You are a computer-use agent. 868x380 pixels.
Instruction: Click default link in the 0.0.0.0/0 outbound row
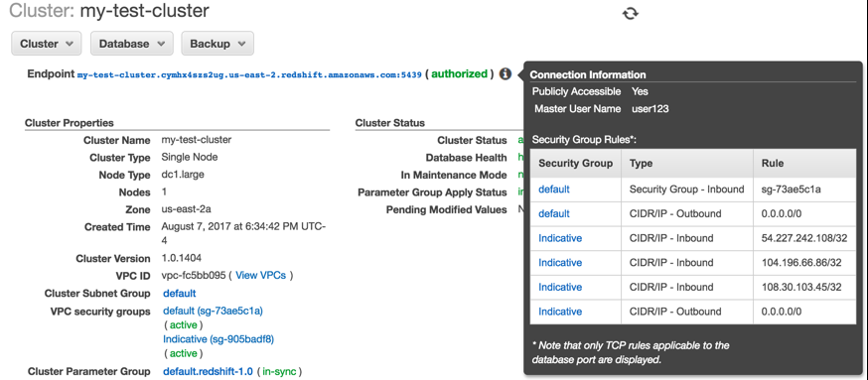(553, 213)
